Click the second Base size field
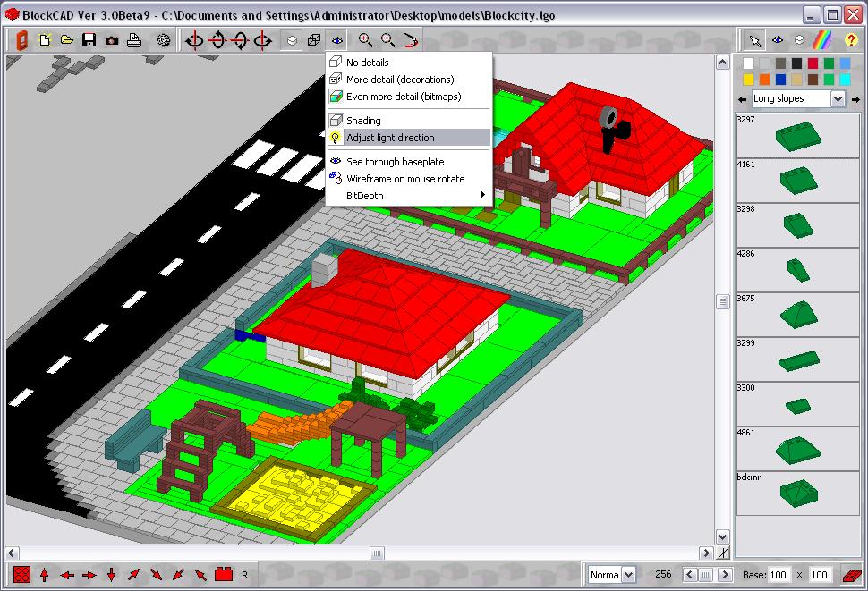This screenshot has width=868, height=591. (820, 575)
